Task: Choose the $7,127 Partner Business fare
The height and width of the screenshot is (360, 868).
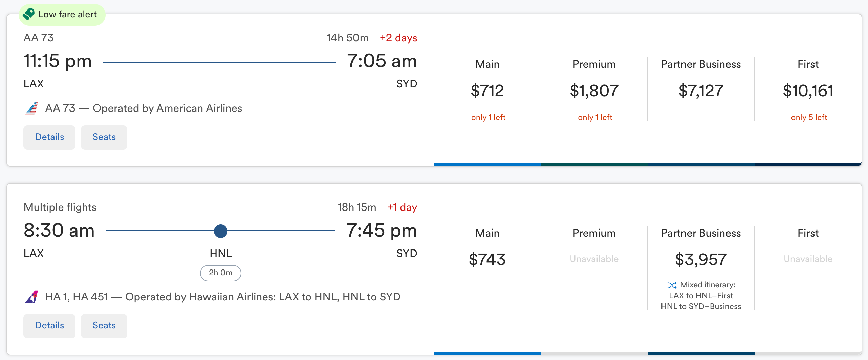Action: point(701,91)
